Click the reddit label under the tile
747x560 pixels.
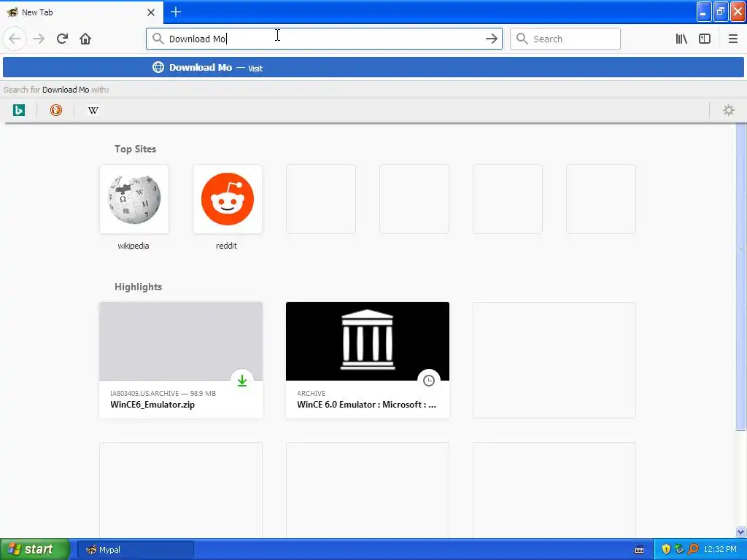pyautogui.click(x=226, y=246)
